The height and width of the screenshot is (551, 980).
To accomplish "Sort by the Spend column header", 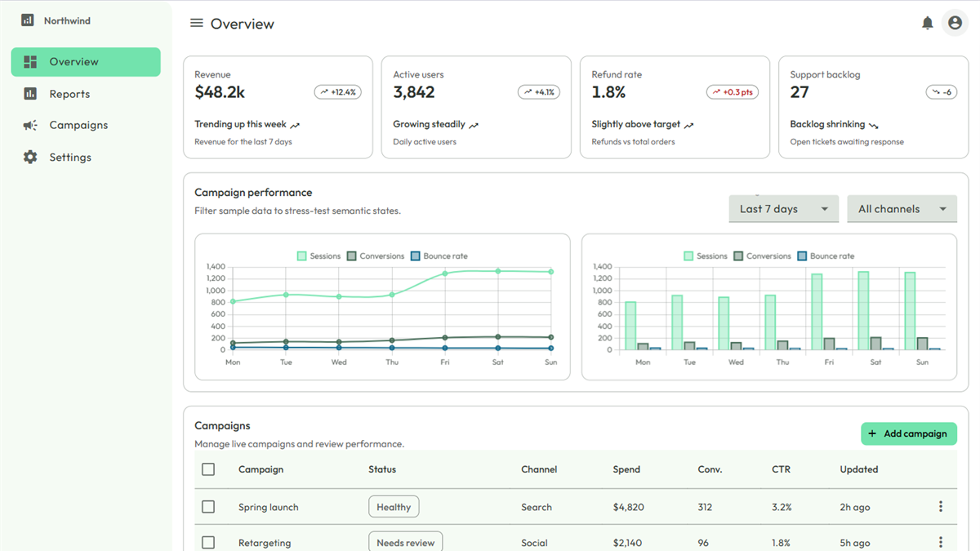I will pyautogui.click(x=626, y=469).
